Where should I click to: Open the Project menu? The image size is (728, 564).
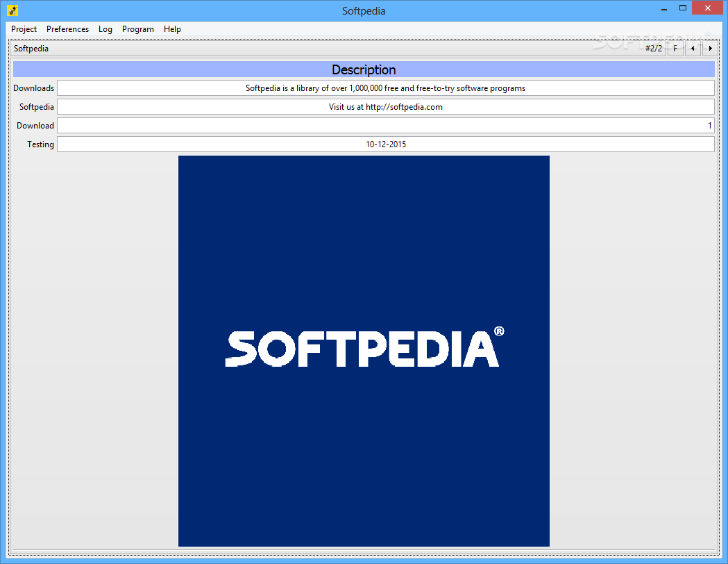(x=24, y=28)
